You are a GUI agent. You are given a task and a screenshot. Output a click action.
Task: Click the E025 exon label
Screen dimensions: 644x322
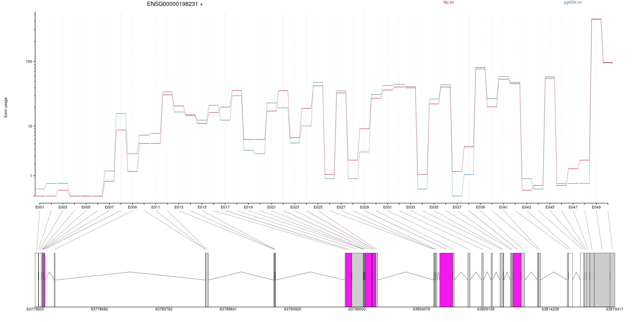318,207
